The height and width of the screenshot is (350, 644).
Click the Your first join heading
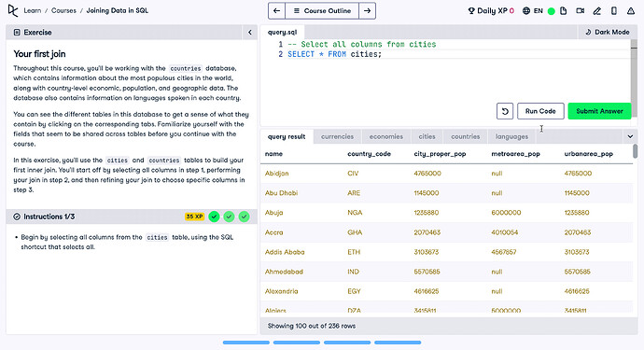(39, 54)
